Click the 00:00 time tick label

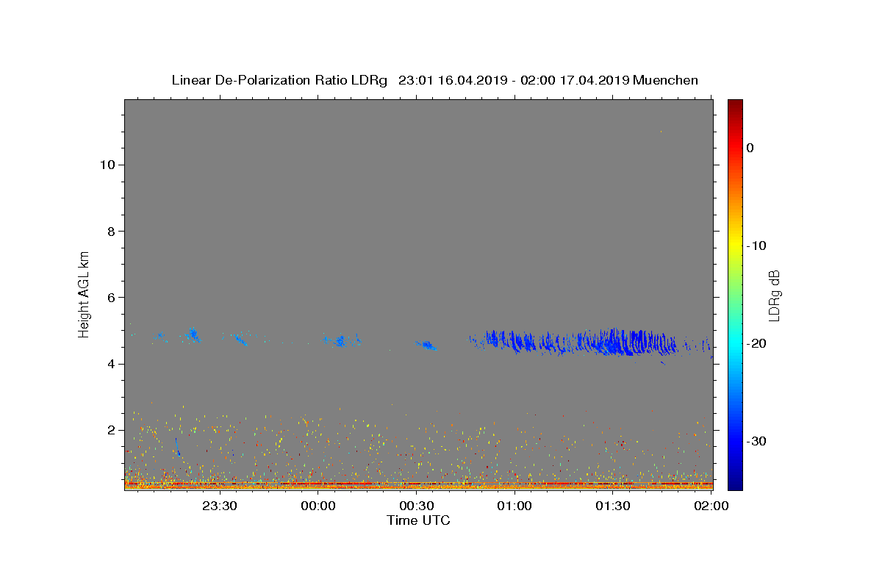click(x=318, y=506)
